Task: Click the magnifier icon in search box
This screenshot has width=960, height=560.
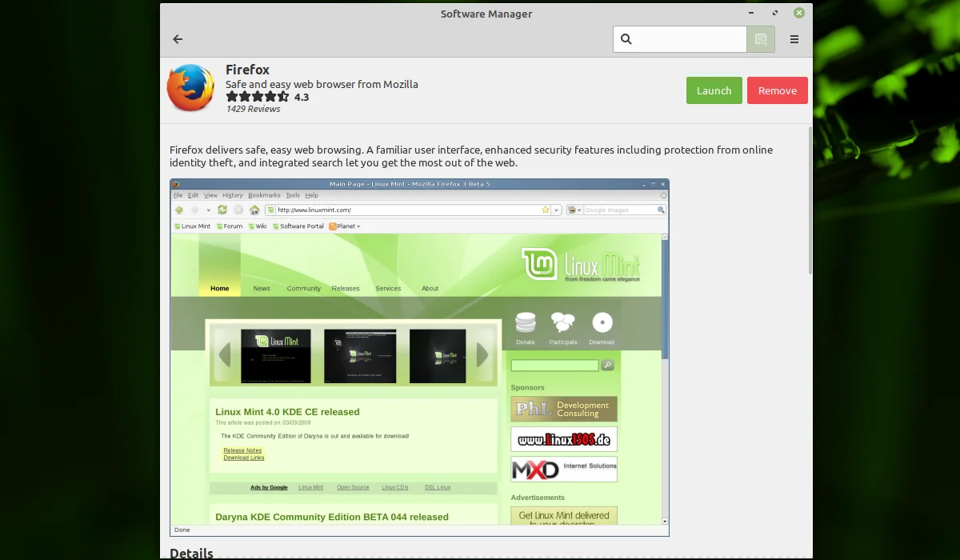Action: coord(626,39)
